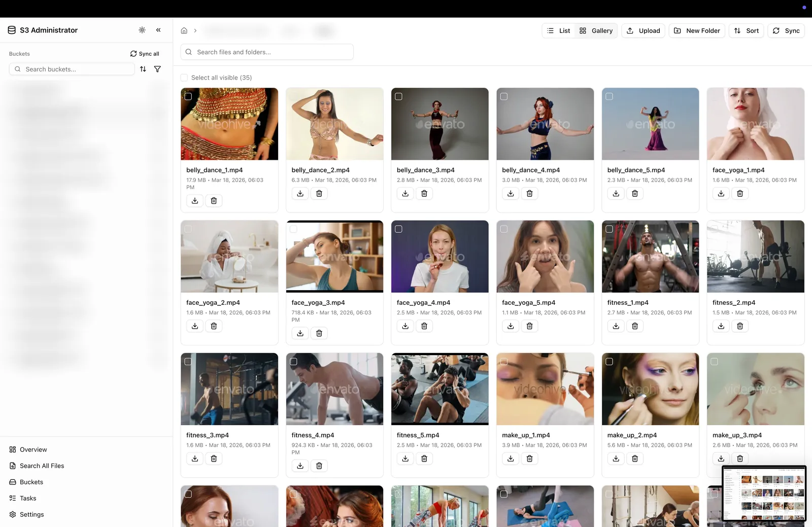Screen dimensions: 812x527
Task: Toggle the light/dark theme sun icon
Action: point(142,30)
